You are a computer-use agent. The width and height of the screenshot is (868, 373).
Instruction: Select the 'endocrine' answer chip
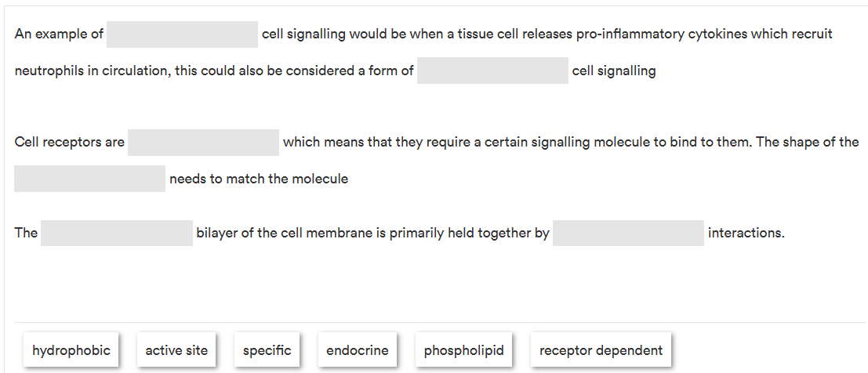click(x=357, y=350)
